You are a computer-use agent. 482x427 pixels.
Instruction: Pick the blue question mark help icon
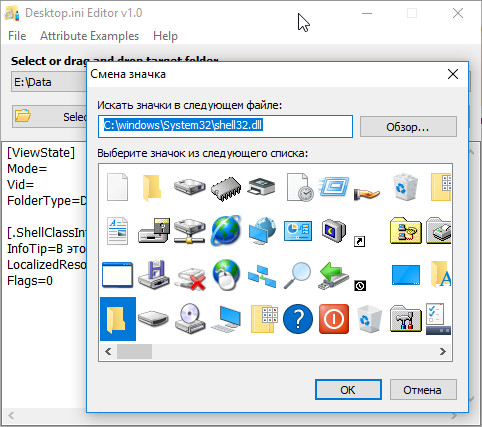coord(298,319)
